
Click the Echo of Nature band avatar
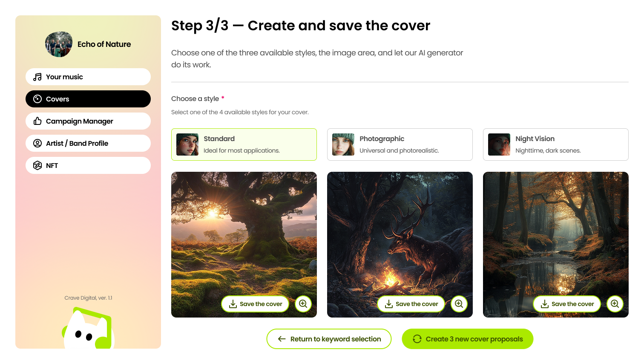[x=59, y=44]
